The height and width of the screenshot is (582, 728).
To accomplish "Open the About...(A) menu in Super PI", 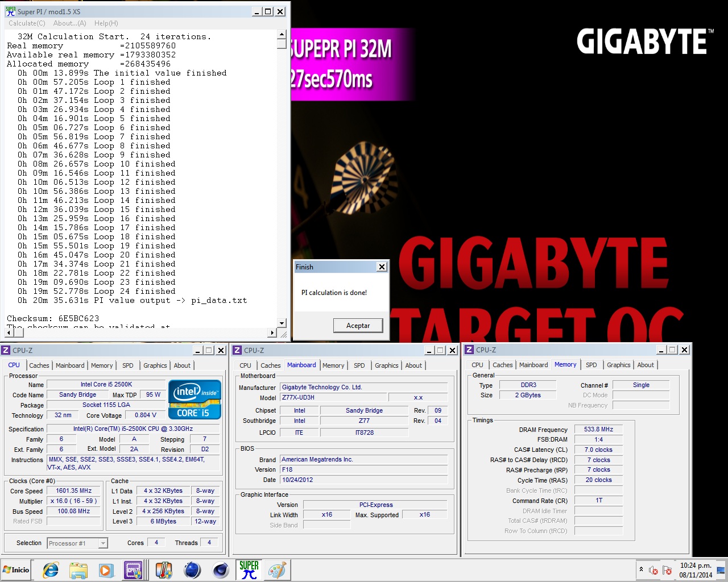I will coord(69,23).
